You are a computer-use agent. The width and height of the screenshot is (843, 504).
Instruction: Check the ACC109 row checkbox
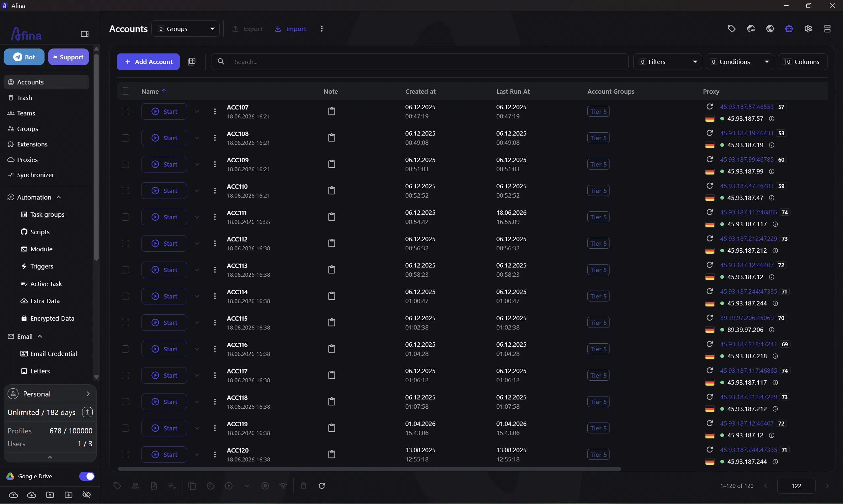coord(125,164)
